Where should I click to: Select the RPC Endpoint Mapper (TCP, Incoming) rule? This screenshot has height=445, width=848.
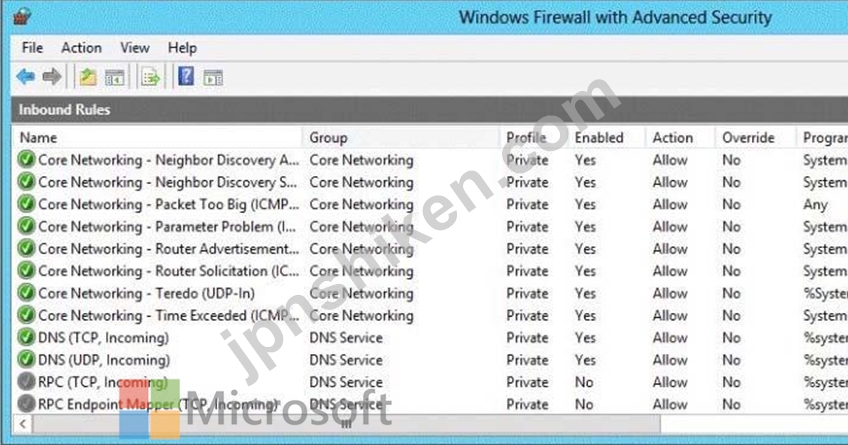pos(158,404)
